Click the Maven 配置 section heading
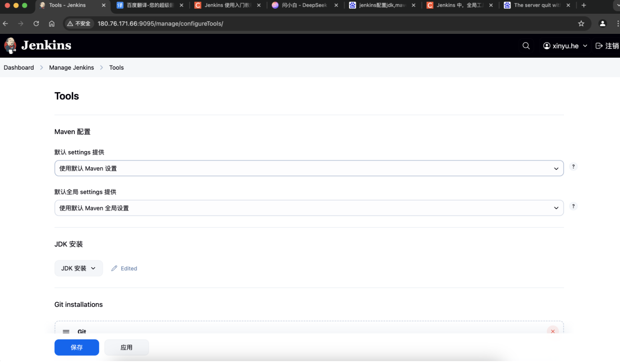 (x=72, y=132)
